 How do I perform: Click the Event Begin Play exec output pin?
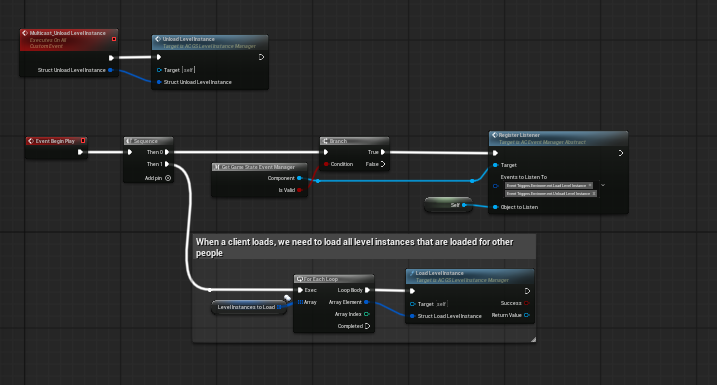pos(80,152)
